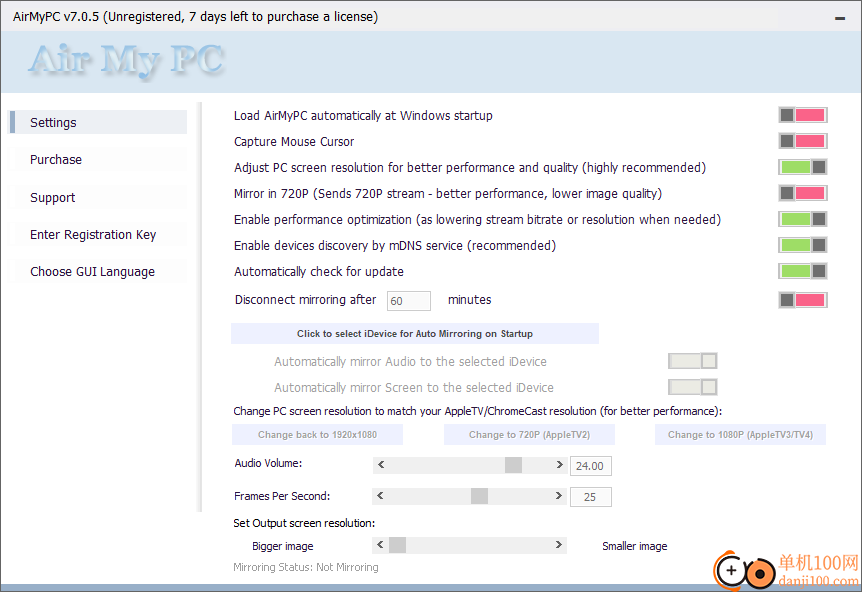Raise Frames Per Second with right arrow

(x=559, y=496)
